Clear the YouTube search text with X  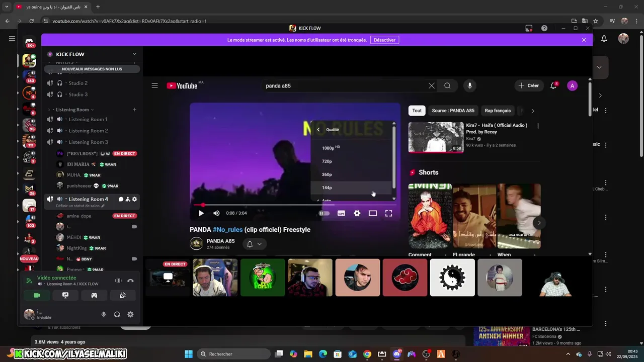point(432,85)
